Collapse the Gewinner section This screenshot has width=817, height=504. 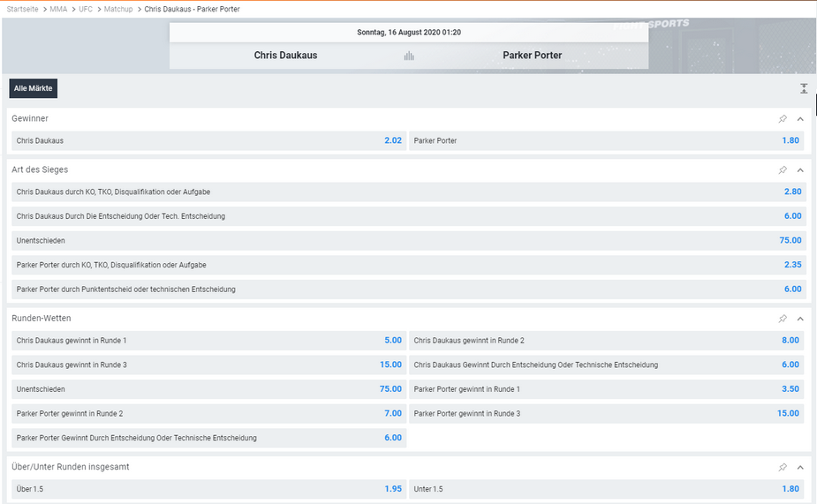tap(800, 119)
